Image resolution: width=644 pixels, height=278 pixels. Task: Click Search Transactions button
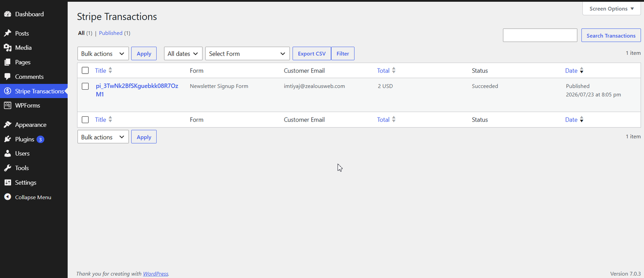pyautogui.click(x=611, y=35)
